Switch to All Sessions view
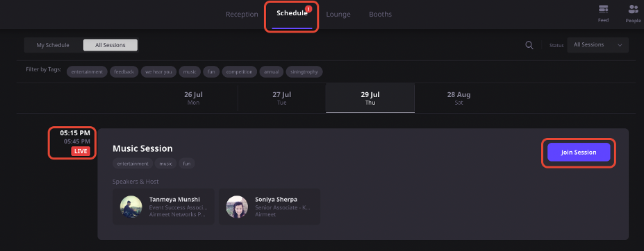The width and height of the screenshot is (644, 251). (x=110, y=45)
